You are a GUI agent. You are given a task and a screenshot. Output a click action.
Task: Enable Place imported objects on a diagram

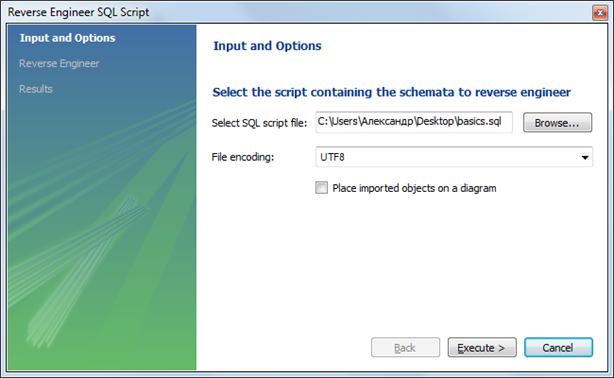(321, 188)
